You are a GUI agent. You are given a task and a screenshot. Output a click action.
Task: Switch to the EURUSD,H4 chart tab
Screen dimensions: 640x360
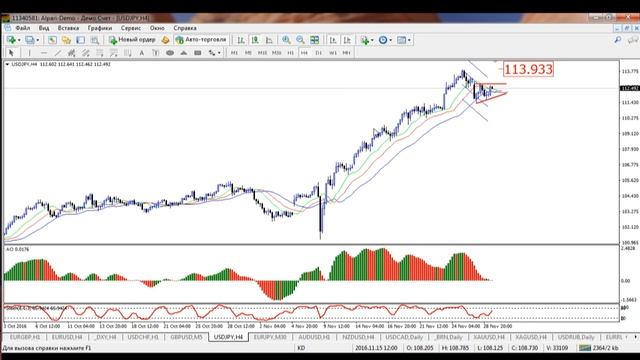tap(67, 337)
